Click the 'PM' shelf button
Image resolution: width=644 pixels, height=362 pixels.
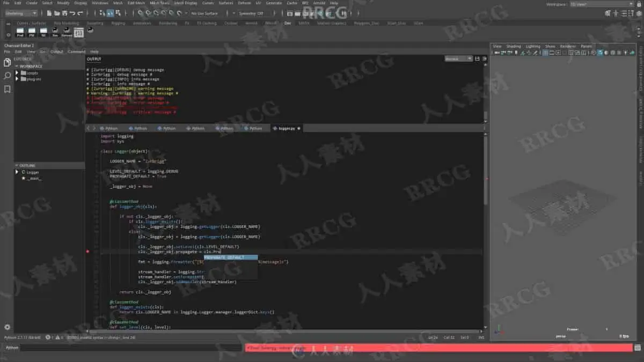[32, 32]
